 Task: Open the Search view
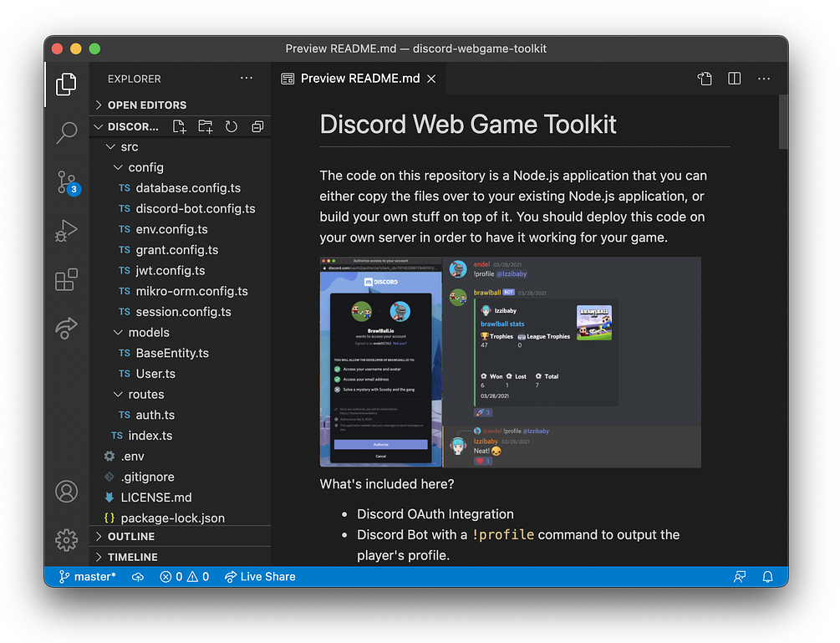pos(66,133)
